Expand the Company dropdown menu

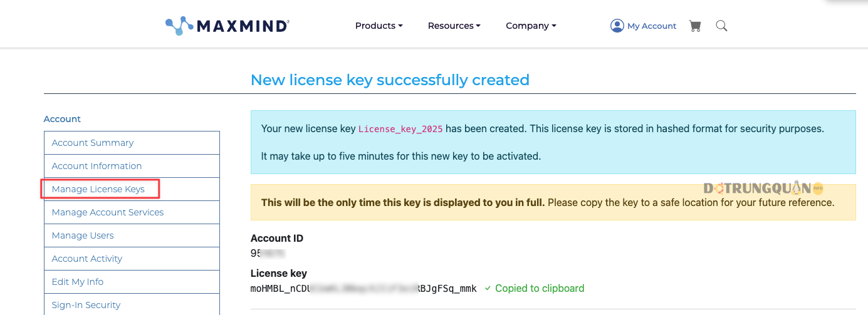531,26
